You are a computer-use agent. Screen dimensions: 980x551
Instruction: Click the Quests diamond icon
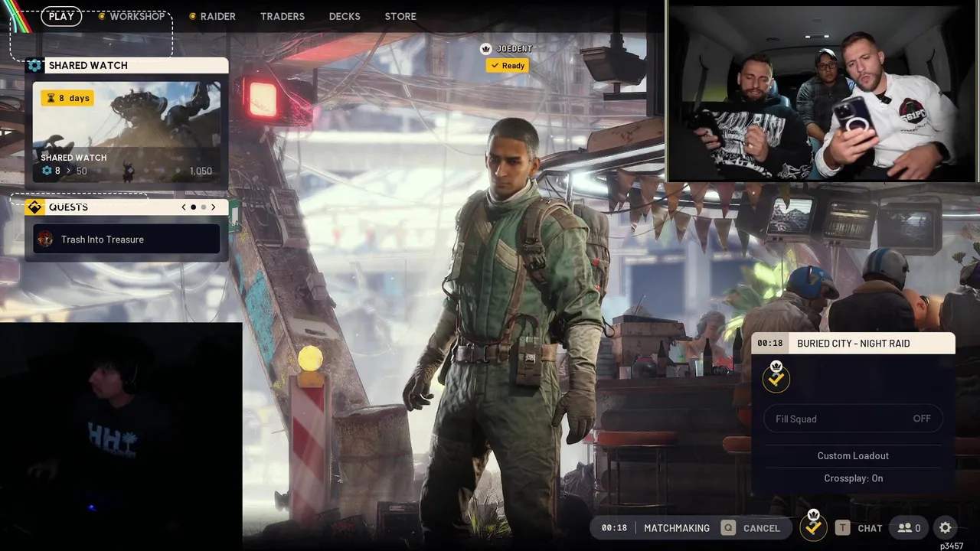click(x=34, y=207)
